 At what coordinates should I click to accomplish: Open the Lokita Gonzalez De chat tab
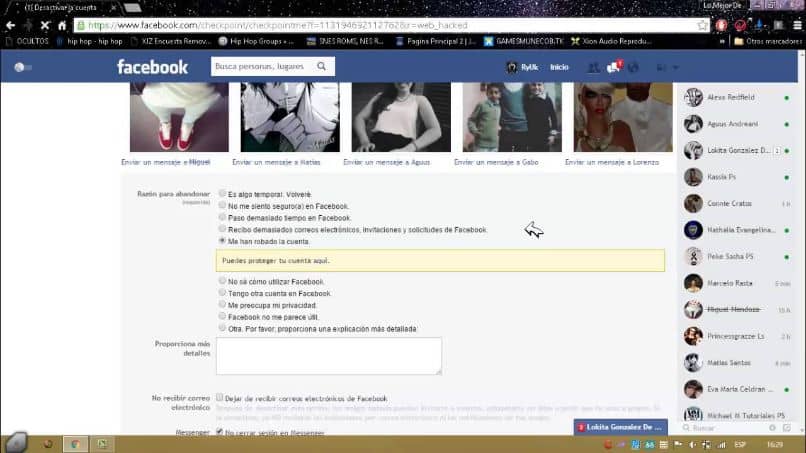pyautogui.click(x=620, y=427)
